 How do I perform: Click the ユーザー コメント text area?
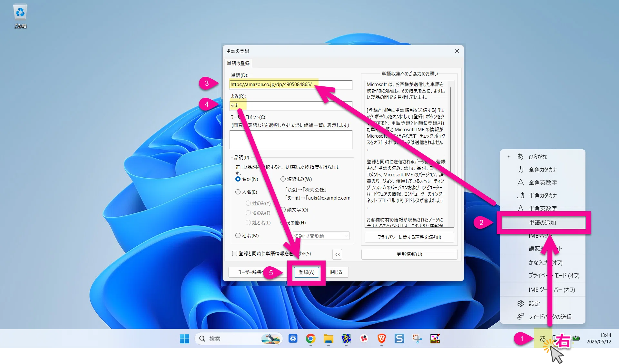291,140
